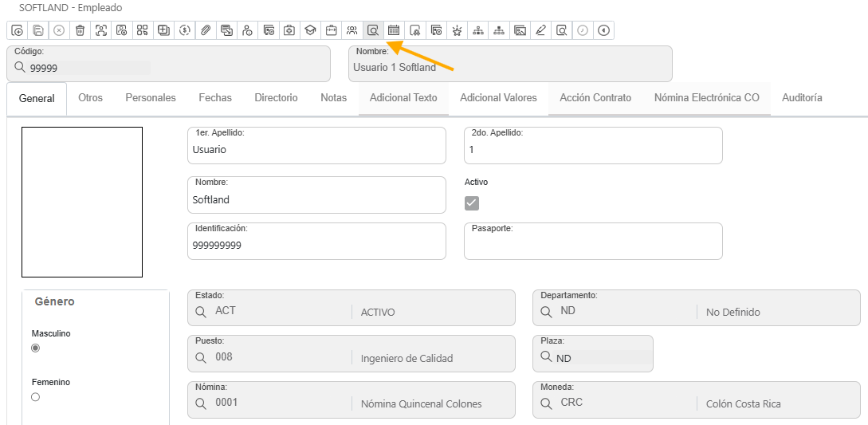Go to the Auditoría tab

pyautogui.click(x=802, y=98)
